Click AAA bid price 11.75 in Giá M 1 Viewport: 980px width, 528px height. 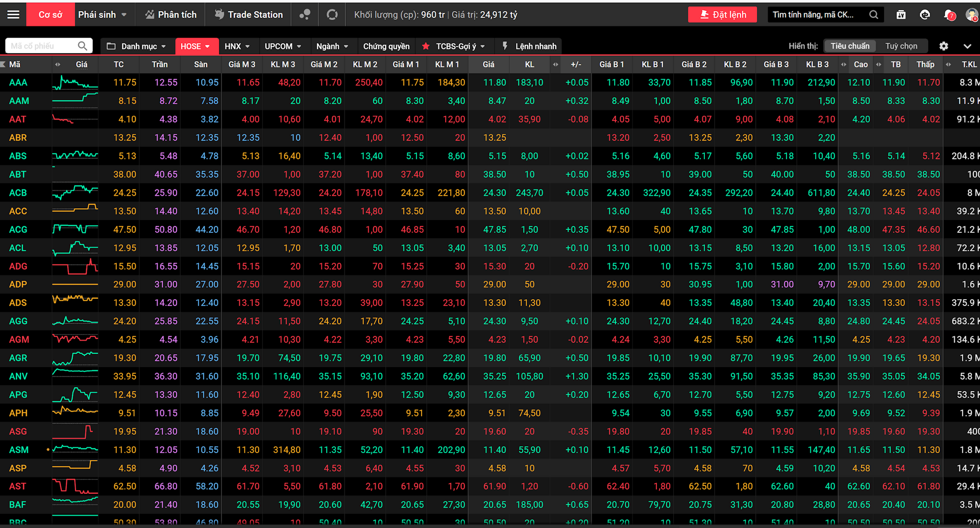point(412,83)
